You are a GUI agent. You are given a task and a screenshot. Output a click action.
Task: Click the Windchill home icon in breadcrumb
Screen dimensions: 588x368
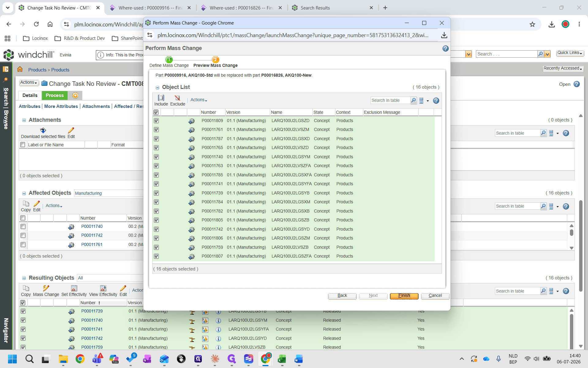(20, 69)
